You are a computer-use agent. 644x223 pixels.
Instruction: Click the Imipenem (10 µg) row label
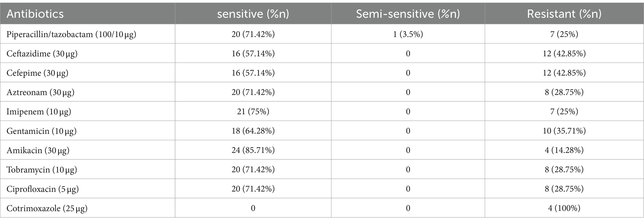(x=39, y=111)
